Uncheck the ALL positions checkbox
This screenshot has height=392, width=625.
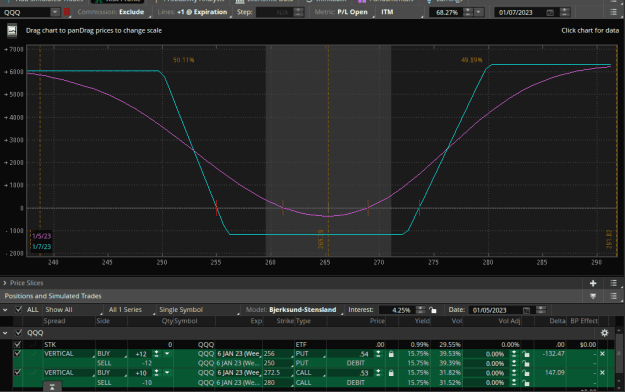click(18, 309)
